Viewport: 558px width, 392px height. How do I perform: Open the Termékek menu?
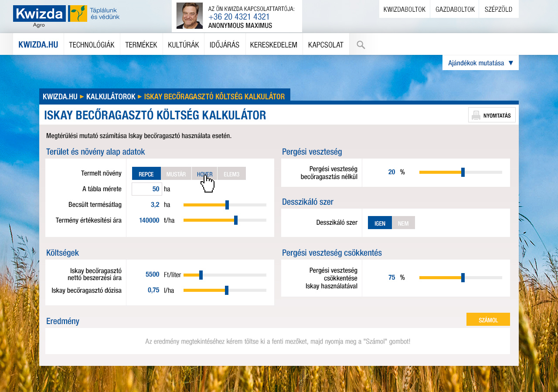[x=141, y=44]
